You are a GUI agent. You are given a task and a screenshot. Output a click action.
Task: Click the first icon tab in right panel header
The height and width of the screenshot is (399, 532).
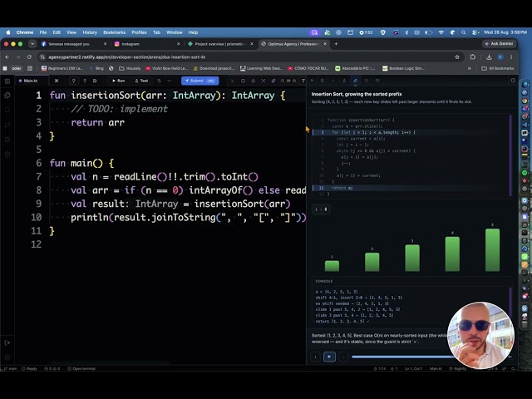(313, 81)
